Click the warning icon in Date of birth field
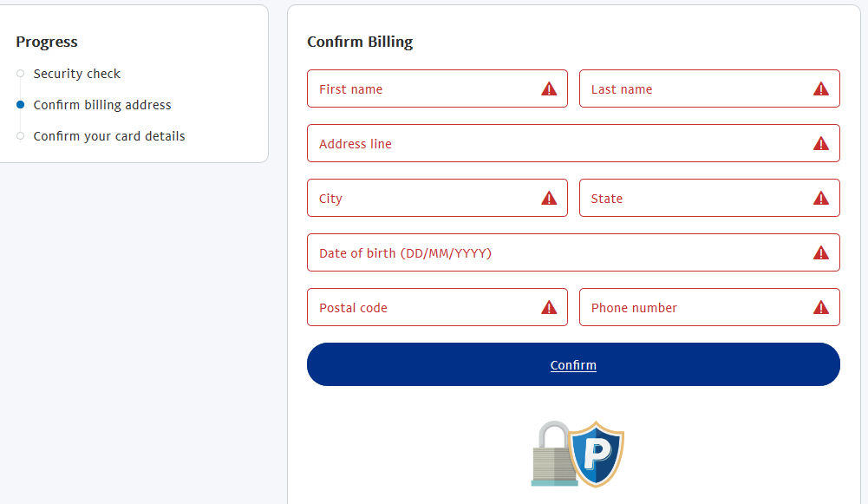The image size is (868, 504). 820,253
